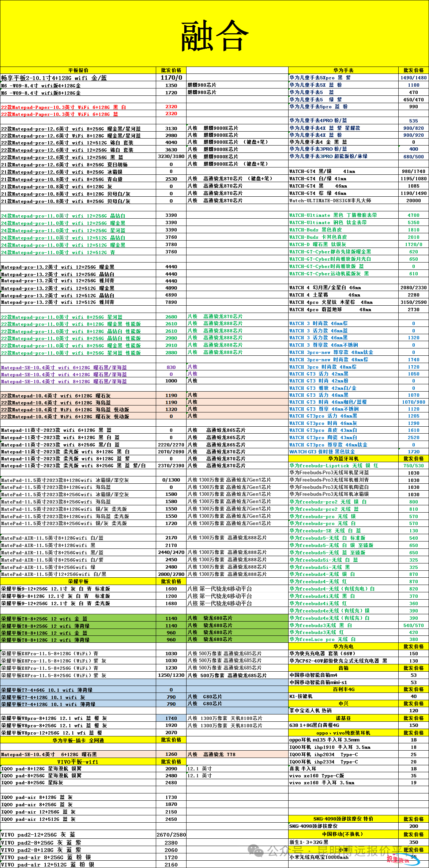Image resolution: width=429 pixels, height=868 pixels.
Task: Select price 1250/1230 for 荣耀平板X8Pro
Action: coord(171,675)
